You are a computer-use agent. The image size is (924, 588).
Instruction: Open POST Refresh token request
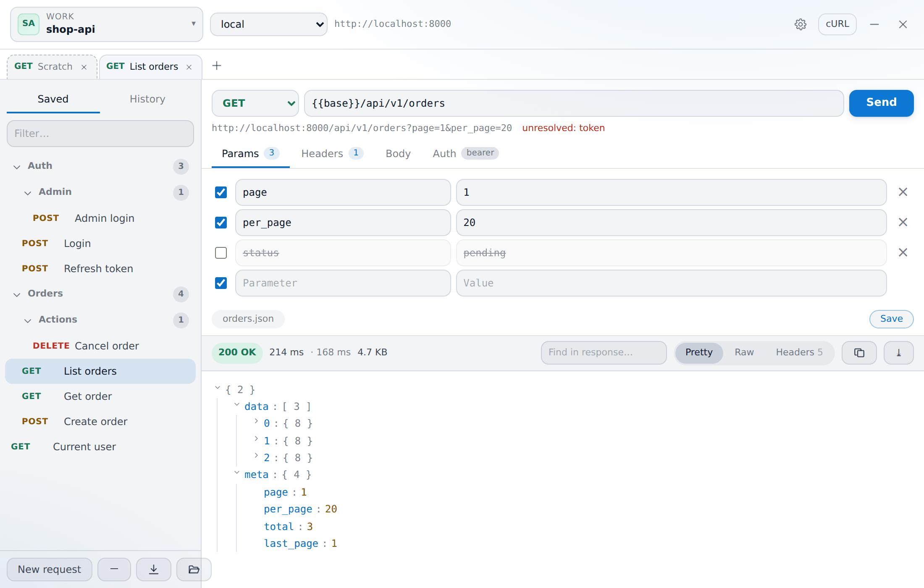point(100,269)
